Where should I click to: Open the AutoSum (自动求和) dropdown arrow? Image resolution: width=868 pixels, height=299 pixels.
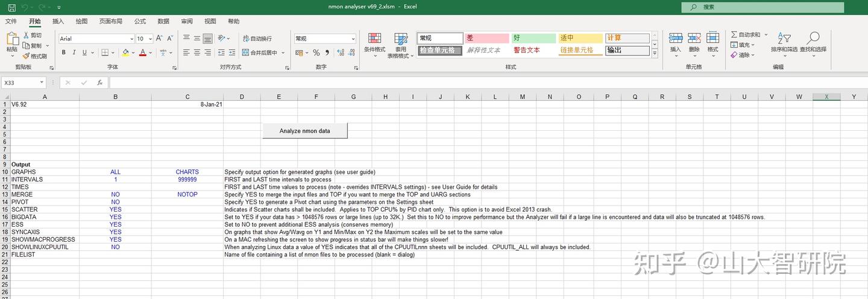tap(766, 34)
